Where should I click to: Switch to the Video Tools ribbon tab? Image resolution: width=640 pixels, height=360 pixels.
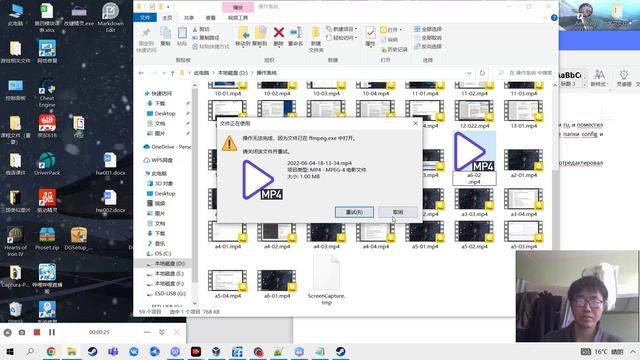[238, 18]
